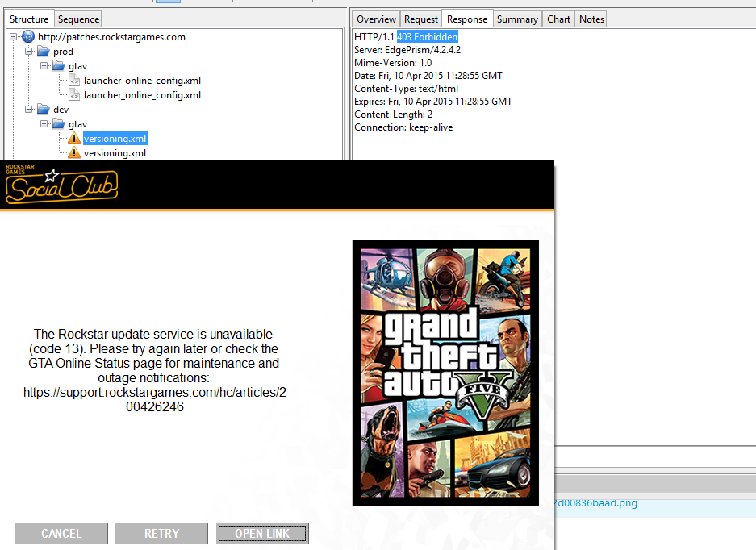
Task: Select the second launcher_online_config.xml entry
Action: (142, 95)
